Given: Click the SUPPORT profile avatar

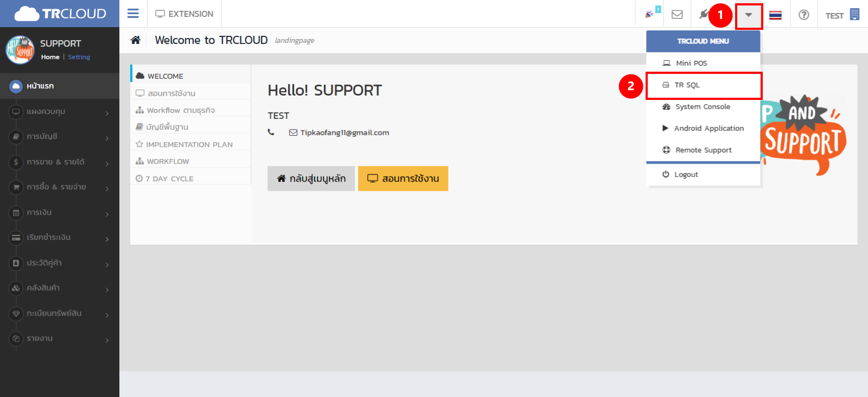Looking at the screenshot, I should click(x=20, y=50).
